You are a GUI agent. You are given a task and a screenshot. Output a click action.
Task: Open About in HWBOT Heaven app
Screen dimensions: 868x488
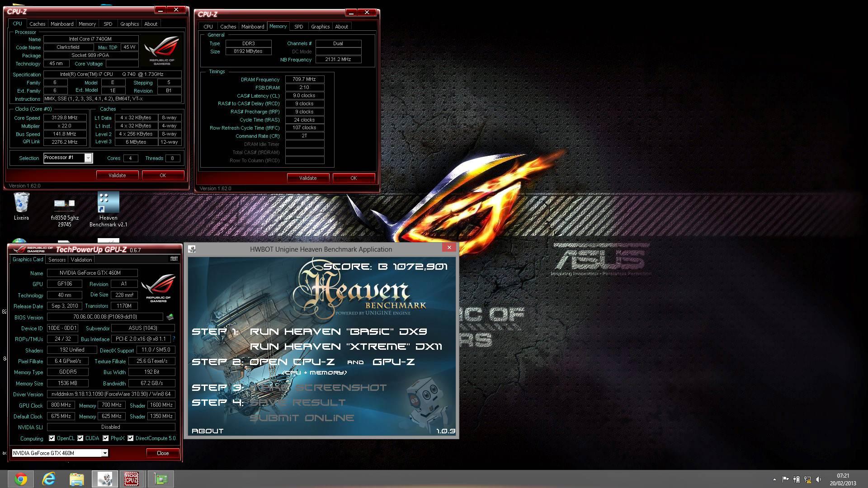pos(208,431)
